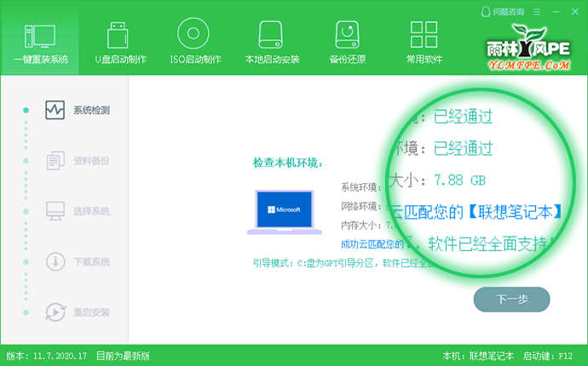Image resolution: width=588 pixels, height=366 pixels.
Task: Click the 下载系统 download icon
Action: (x=55, y=261)
